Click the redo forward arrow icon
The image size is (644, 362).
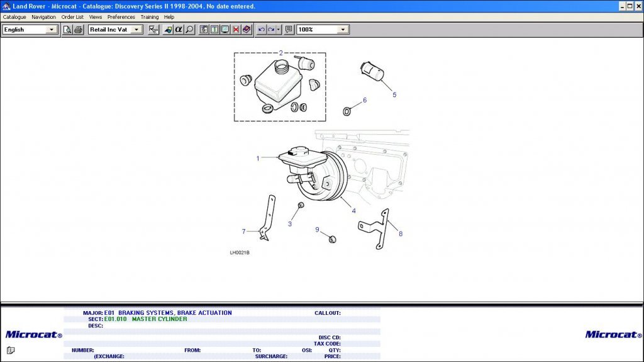coord(271,30)
